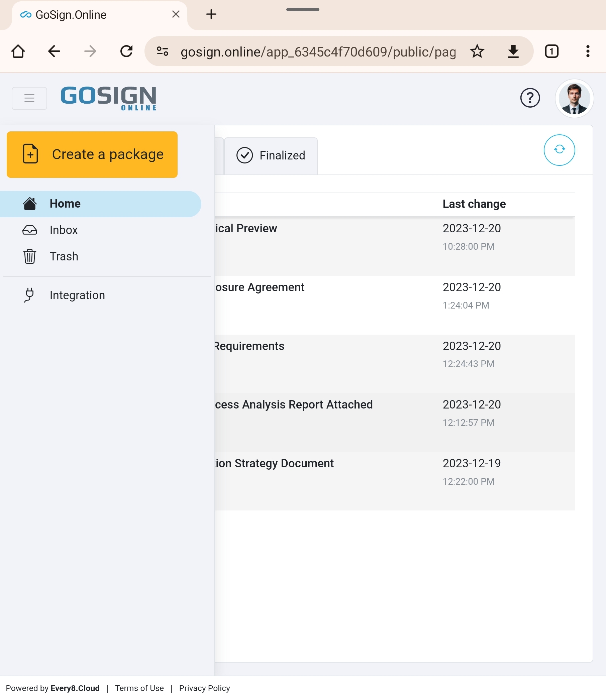
Task: Switch to the Finalized tab
Action: [271, 155]
